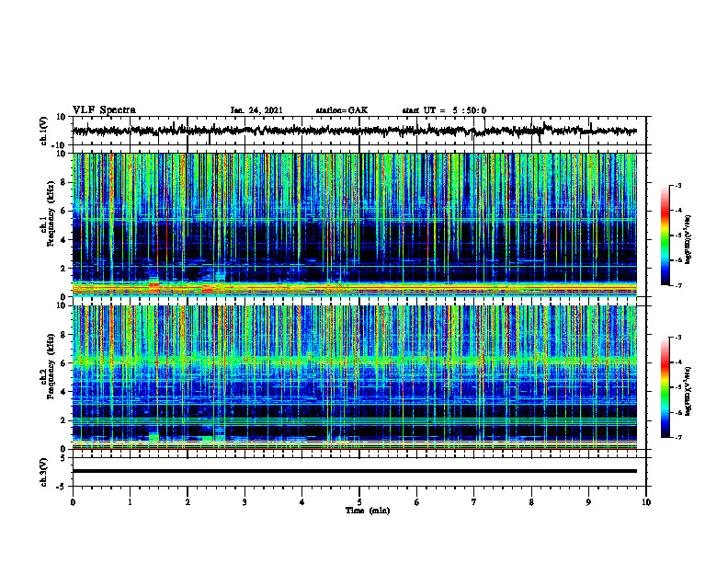Click the flat ch.3 voltage line
728x563 pixels.
point(355,471)
